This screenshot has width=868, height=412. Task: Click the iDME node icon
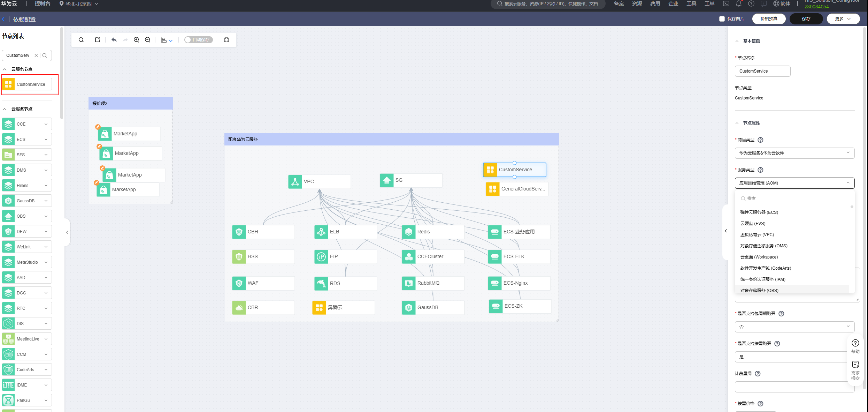[8, 385]
